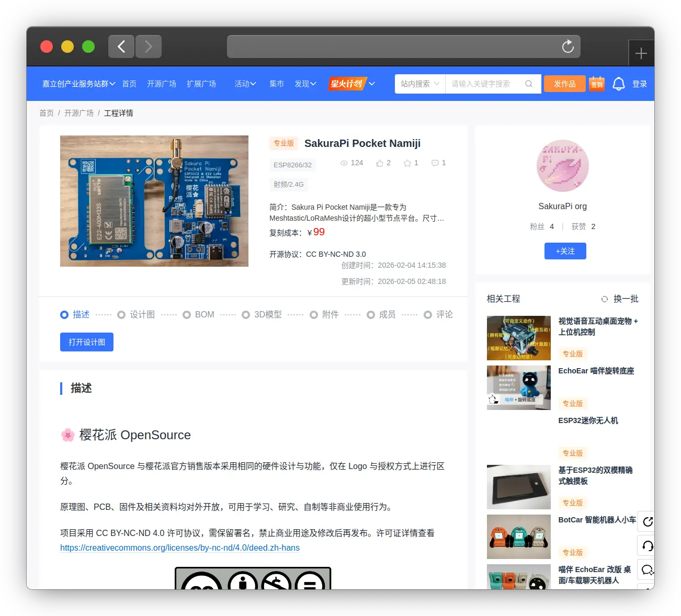Open the 站内搜索 scope dropdown
This screenshot has height=616, width=681.
pyautogui.click(x=419, y=84)
